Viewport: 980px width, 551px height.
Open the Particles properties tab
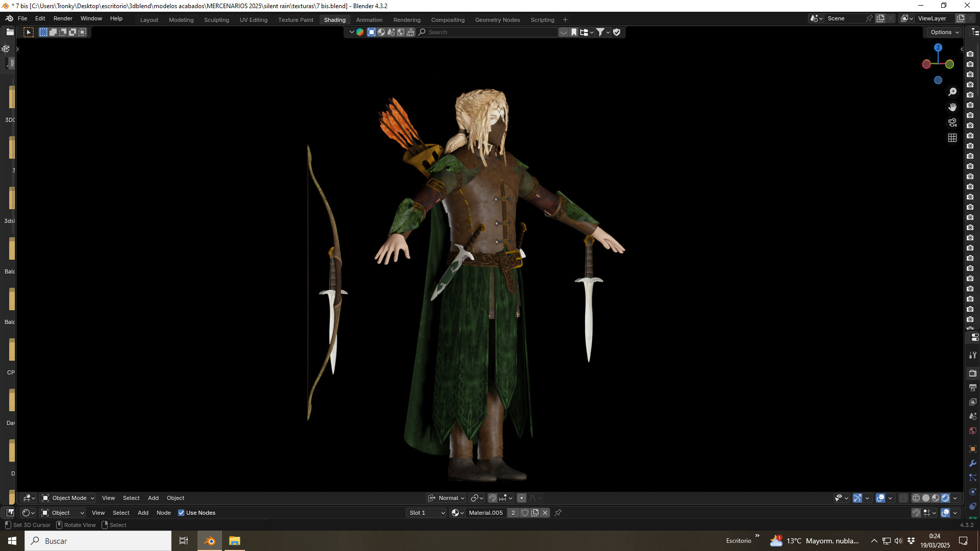(973, 478)
